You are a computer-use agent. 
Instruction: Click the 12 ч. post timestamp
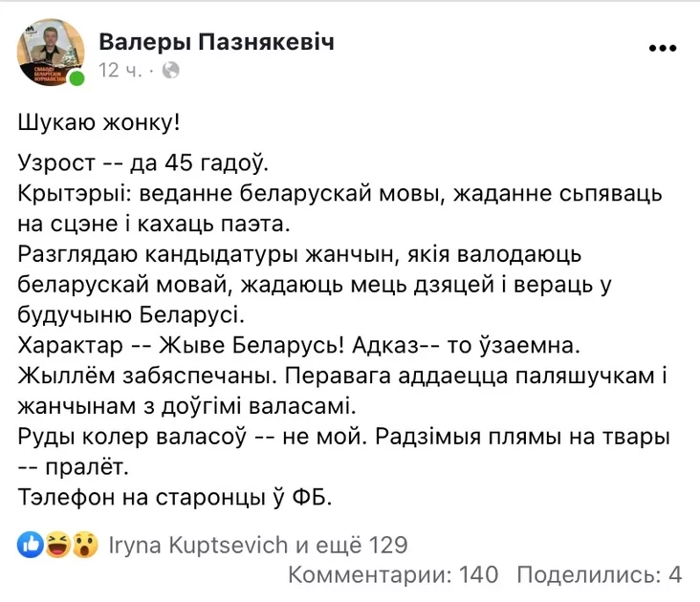tap(120, 70)
